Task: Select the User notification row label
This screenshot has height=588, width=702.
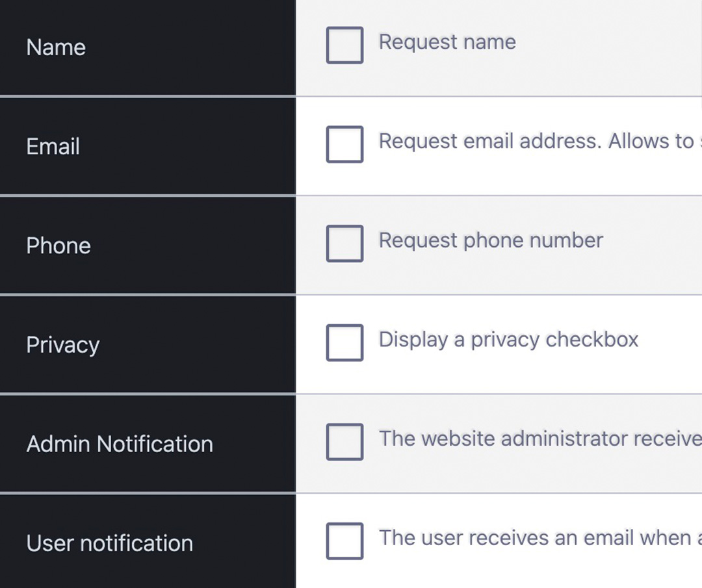Action: 110,543
